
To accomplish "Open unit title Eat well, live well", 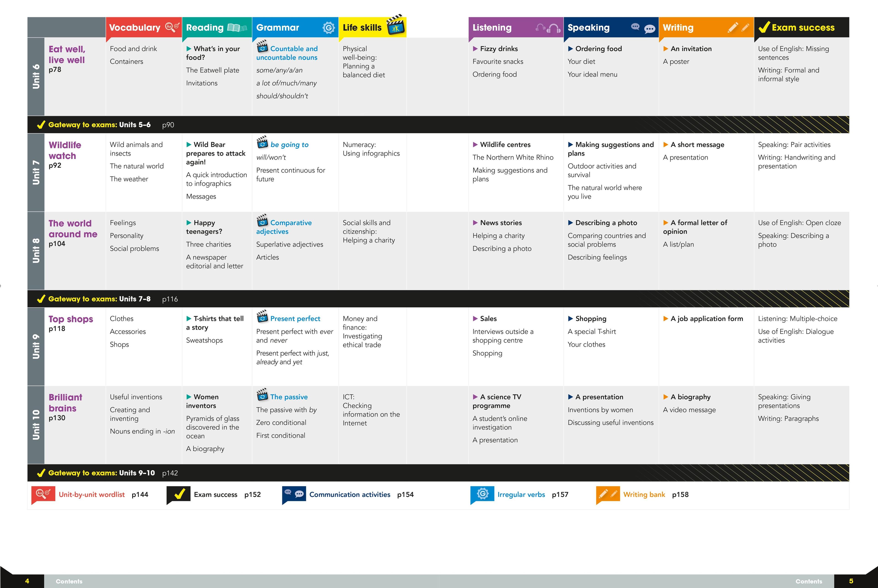I will [x=67, y=54].
